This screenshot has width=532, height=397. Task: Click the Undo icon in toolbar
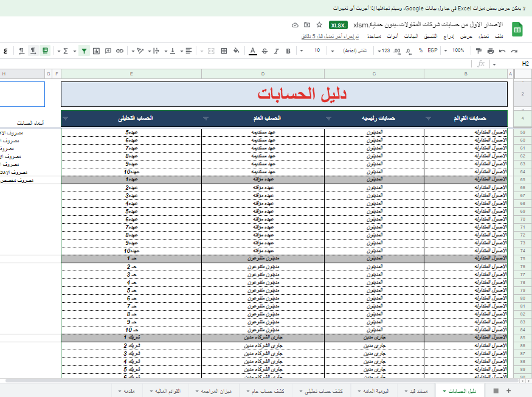pyautogui.click(x=502, y=50)
